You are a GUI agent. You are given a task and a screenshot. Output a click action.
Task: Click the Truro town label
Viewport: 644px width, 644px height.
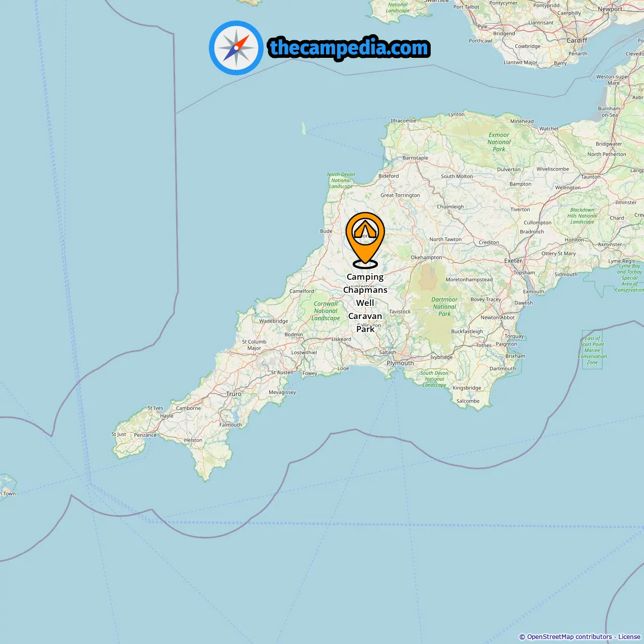point(234,394)
